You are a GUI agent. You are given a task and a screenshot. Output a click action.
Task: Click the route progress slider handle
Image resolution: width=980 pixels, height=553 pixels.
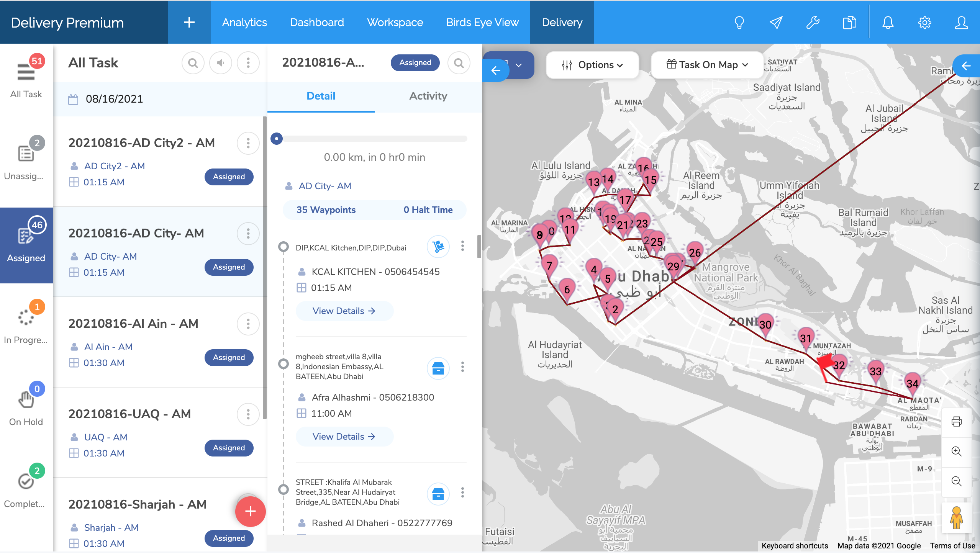click(277, 139)
